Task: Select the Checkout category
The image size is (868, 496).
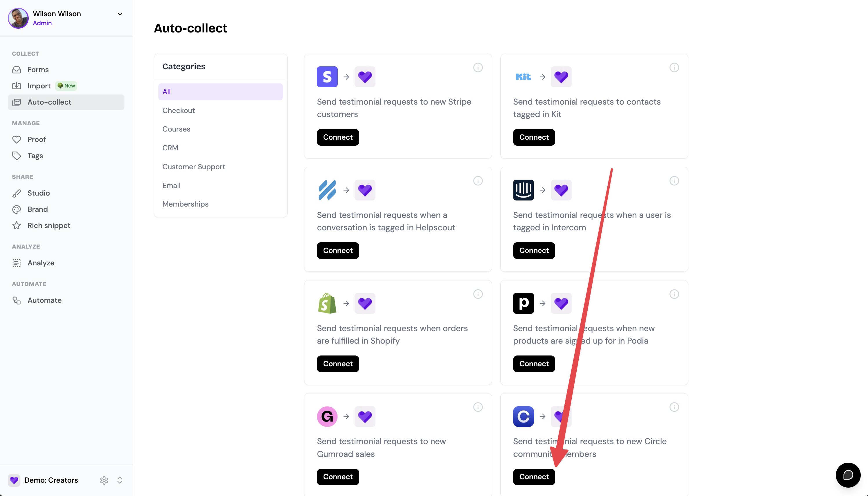Action: tap(179, 110)
